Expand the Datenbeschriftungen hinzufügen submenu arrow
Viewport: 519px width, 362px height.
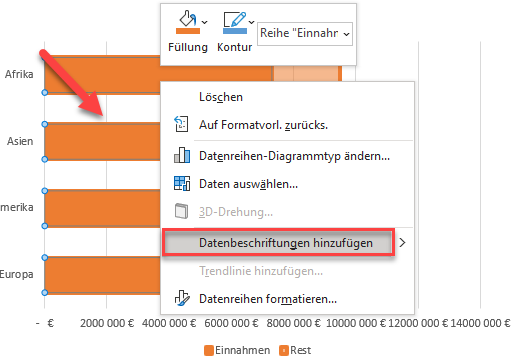tap(402, 243)
